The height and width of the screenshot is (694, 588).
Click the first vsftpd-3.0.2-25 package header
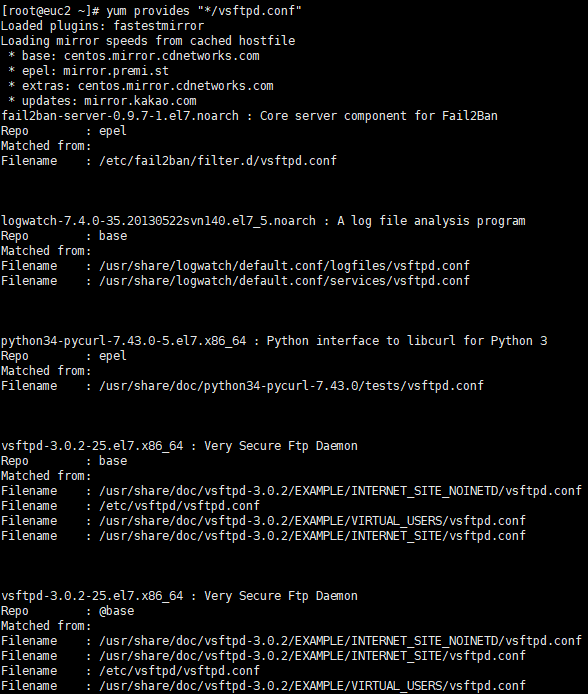179,446
